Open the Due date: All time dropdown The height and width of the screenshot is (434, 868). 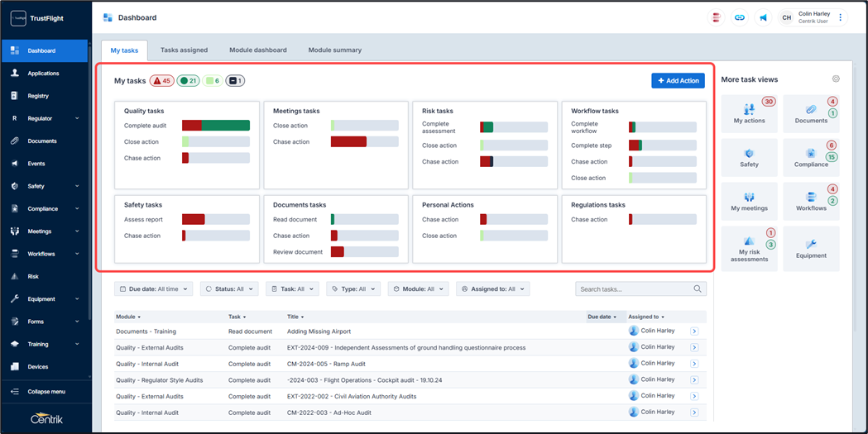tap(153, 289)
